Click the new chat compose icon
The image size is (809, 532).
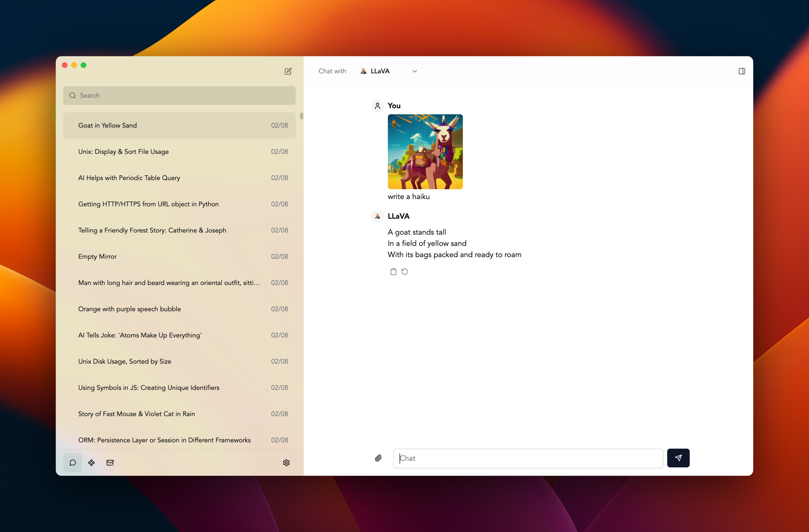288,71
